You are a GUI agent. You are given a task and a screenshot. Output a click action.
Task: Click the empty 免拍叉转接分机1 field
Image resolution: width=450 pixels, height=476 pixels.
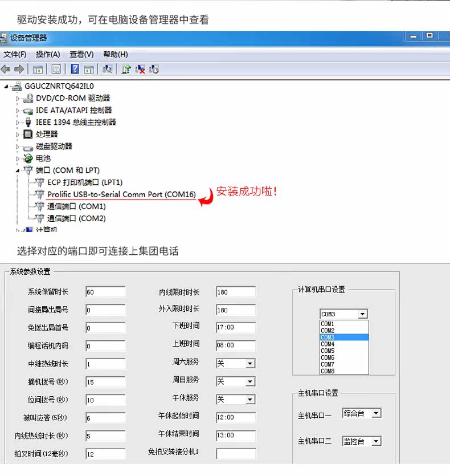click(x=236, y=454)
